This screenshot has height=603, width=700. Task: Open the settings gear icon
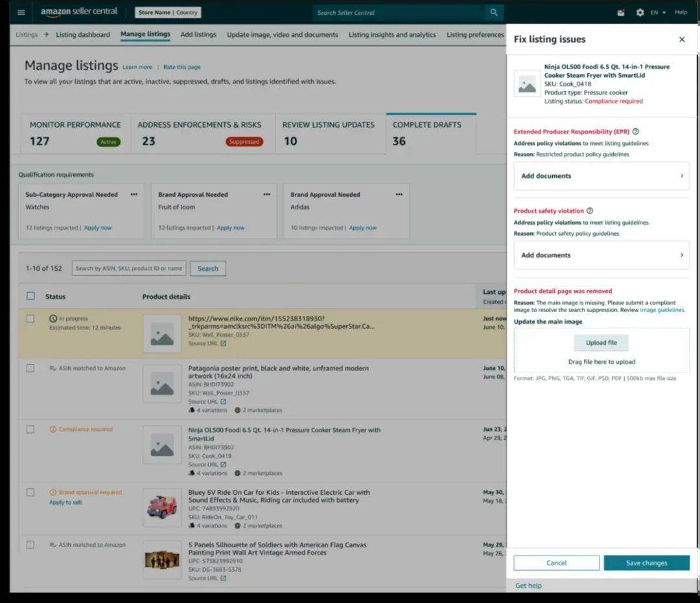[640, 12]
